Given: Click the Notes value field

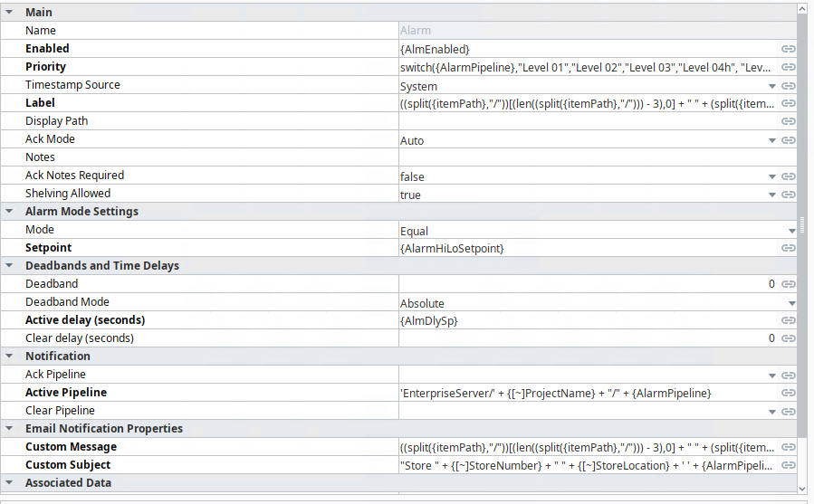Looking at the screenshot, I should pos(589,157).
